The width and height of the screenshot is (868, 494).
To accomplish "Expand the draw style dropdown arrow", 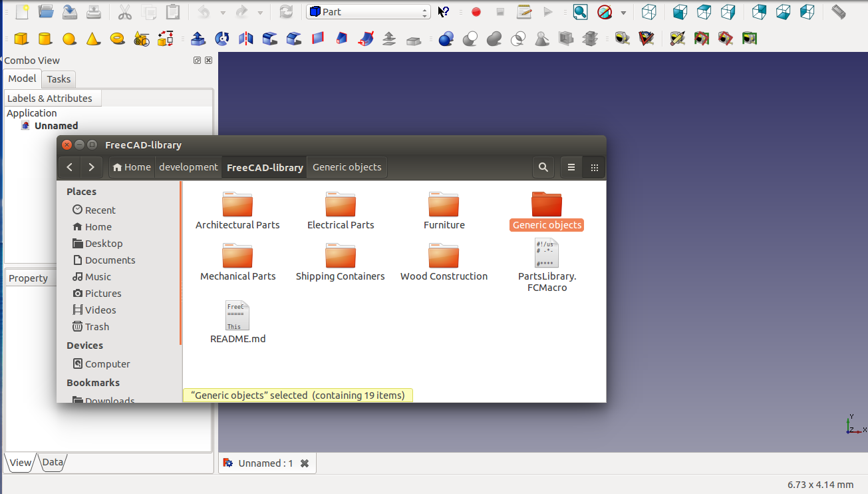I will point(623,13).
